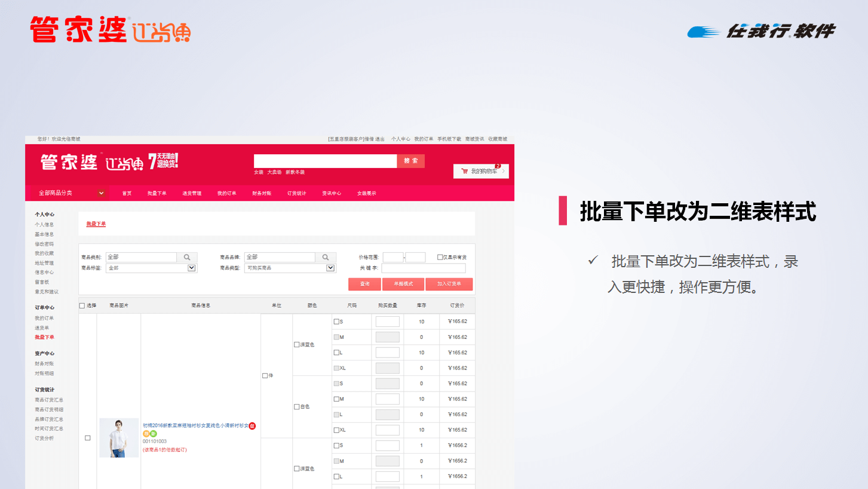Expand the 全部商品分类 category dropdown
The width and height of the screenshot is (868, 489).
101,193
